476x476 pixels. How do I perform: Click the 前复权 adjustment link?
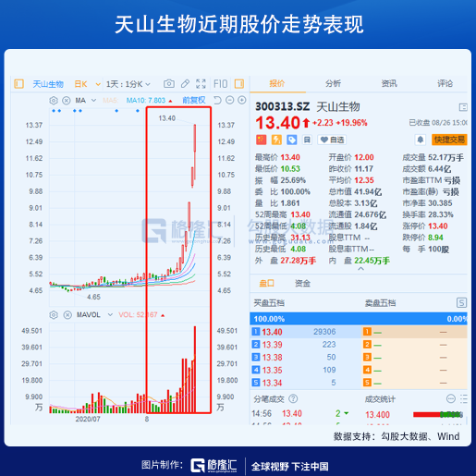click(194, 100)
